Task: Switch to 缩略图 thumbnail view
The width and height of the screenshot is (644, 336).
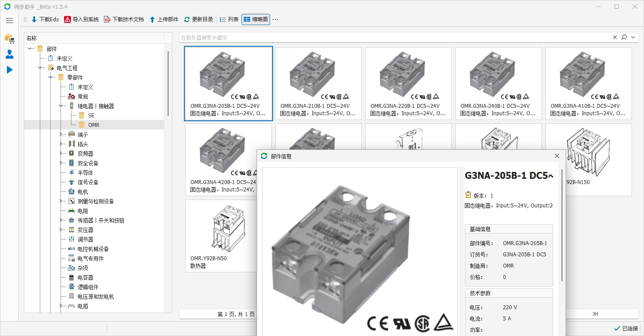Action: pos(256,19)
